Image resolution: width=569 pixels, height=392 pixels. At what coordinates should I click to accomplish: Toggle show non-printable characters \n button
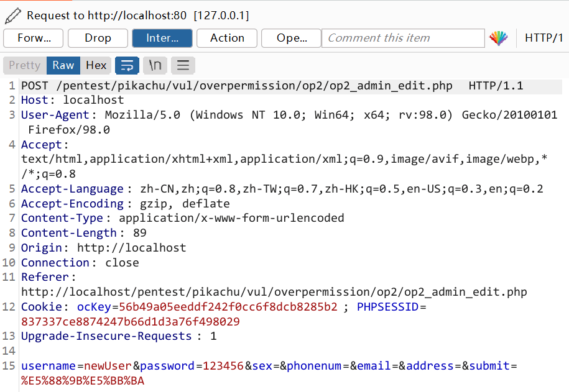[x=155, y=66]
